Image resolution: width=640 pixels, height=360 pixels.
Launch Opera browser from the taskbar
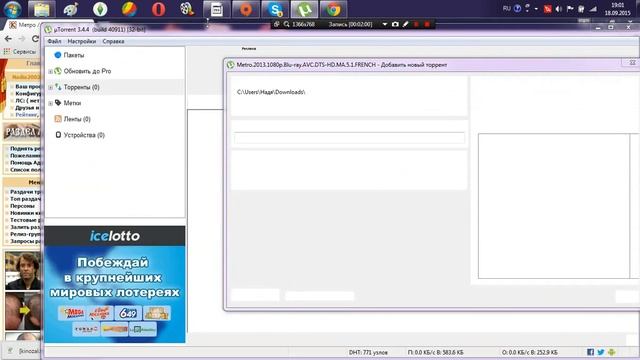click(158, 9)
